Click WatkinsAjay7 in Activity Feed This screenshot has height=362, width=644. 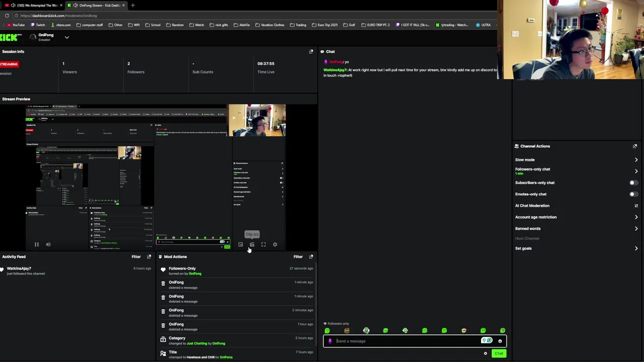pyautogui.click(x=19, y=269)
